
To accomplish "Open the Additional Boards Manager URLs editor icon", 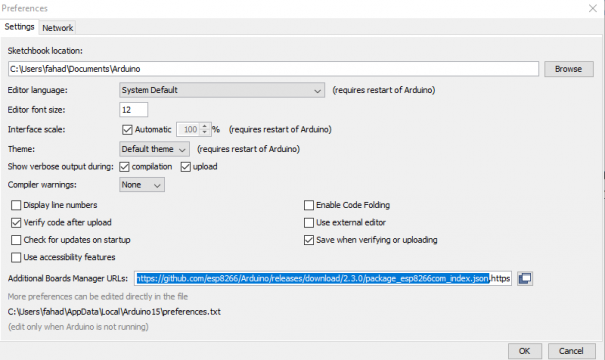I will [525, 278].
